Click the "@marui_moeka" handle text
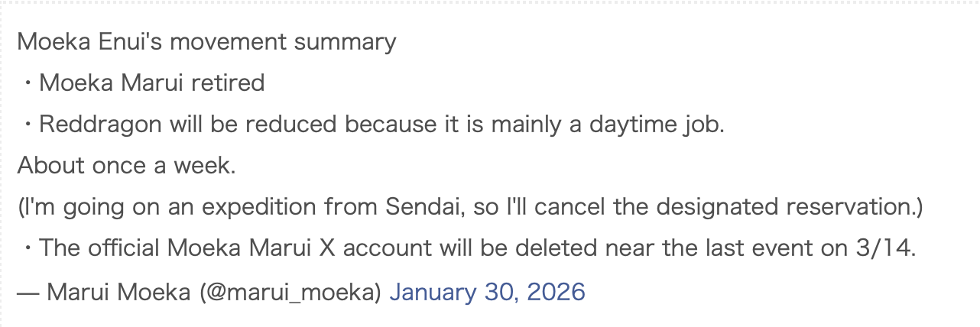The image size is (980, 327). click(x=294, y=291)
